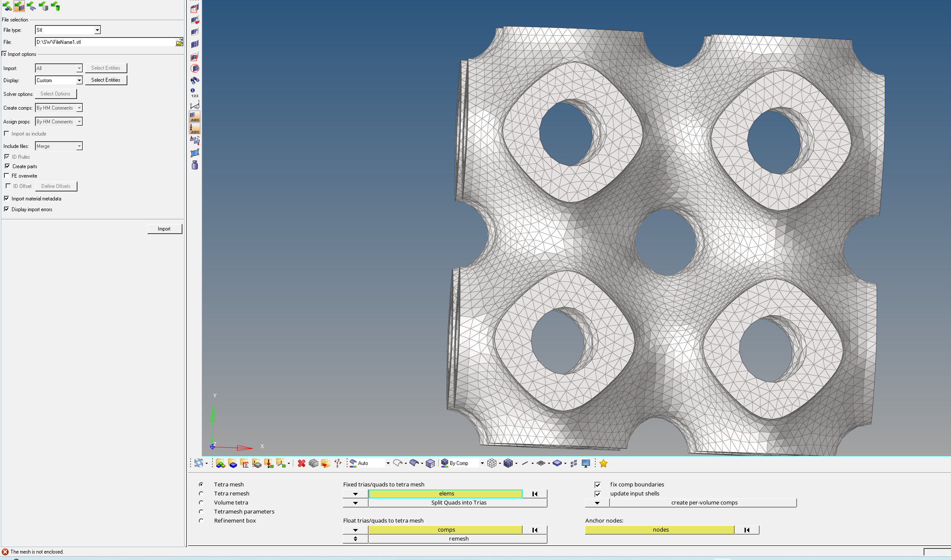The height and width of the screenshot is (560, 951).
Task: Select the Tetra remesh radio button
Action: [x=201, y=494]
